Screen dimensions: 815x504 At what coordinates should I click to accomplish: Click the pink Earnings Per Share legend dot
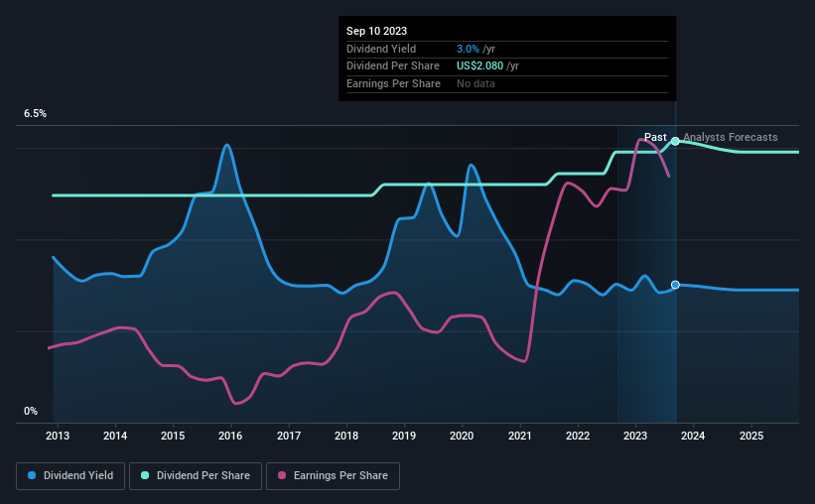pyautogui.click(x=282, y=475)
